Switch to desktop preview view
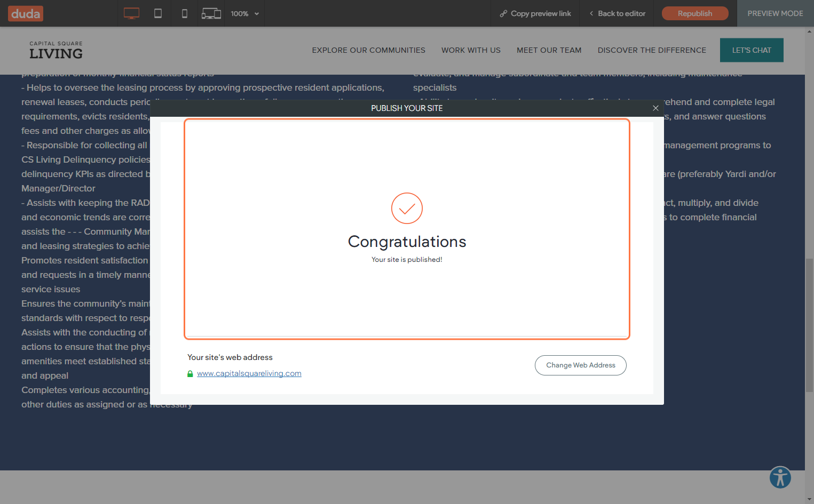Viewport: 814px width, 504px height. point(131,13)
